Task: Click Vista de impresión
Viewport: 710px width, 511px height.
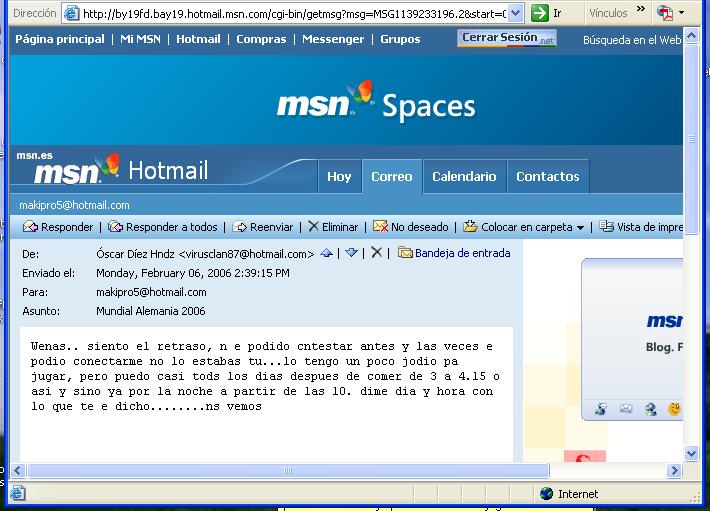Action: (641, 227)
